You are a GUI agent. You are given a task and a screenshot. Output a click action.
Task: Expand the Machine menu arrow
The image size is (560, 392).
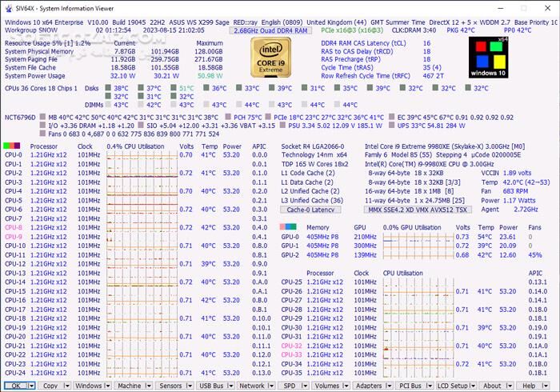point(149,386)
